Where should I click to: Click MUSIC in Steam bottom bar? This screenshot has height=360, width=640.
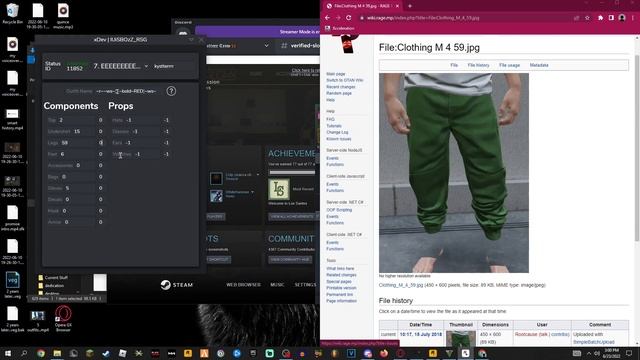pyautogui.click(x=277, y=284)
